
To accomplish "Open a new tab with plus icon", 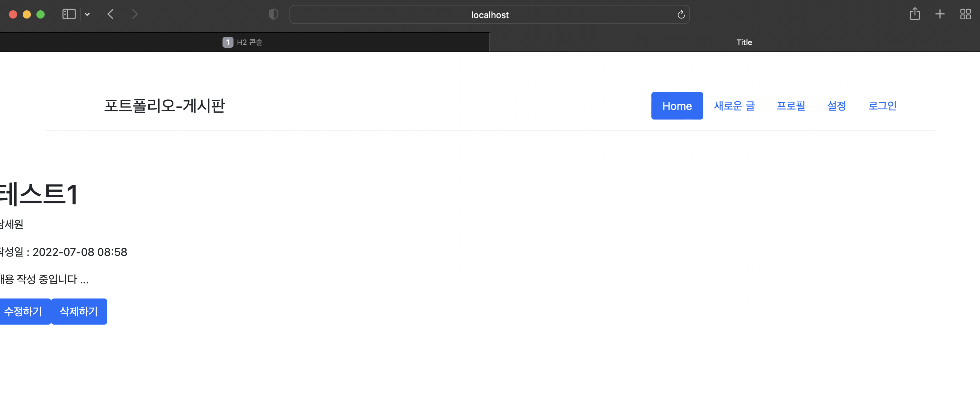I will [940, 14].
